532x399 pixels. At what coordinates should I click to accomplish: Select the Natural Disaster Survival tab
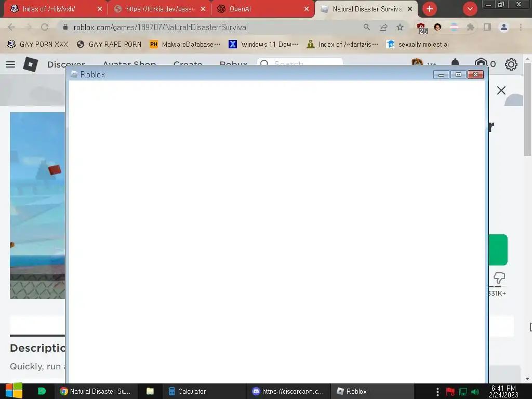pyautogui.click(x=366, y=9)
